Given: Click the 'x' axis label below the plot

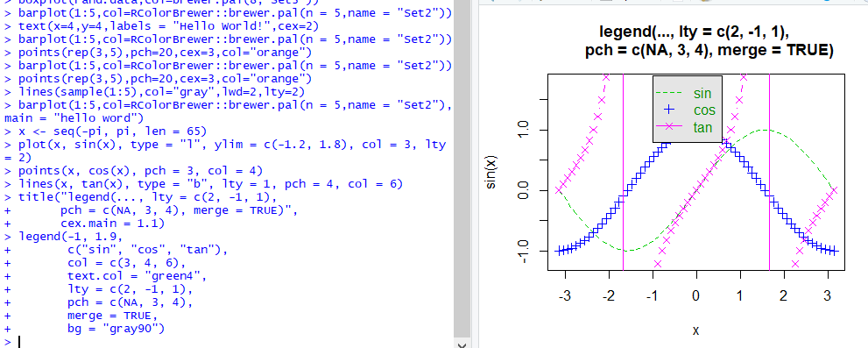Looking at the screenshot, I should coord(695,330).
